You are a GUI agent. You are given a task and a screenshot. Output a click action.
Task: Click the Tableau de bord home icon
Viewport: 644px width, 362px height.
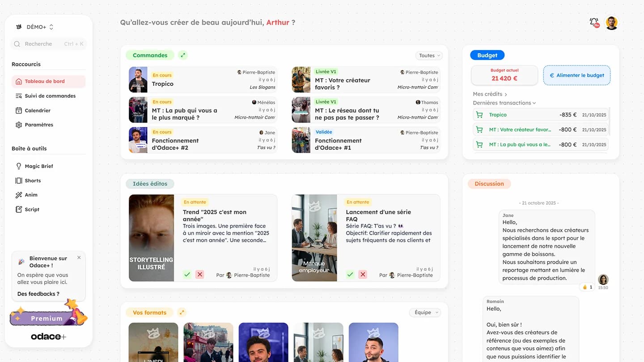tap(18, 81)
